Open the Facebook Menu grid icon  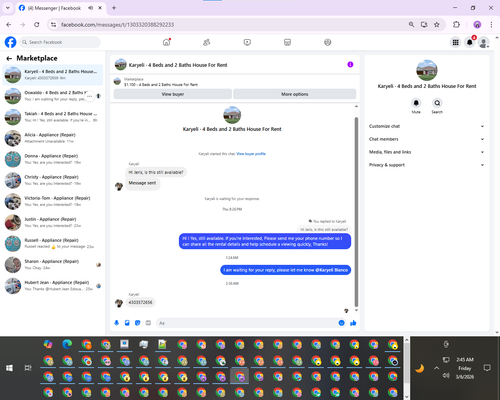[455, 42]
